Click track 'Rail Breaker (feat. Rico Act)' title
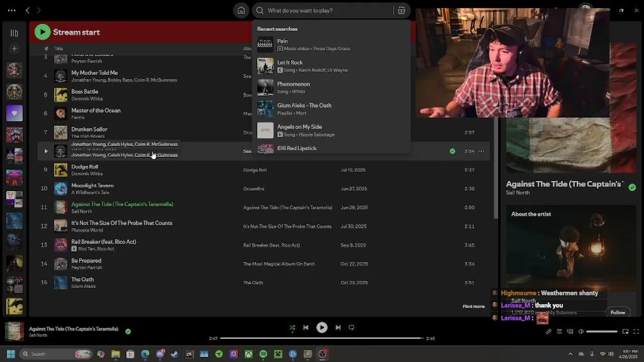 click(x=104, y=242)
